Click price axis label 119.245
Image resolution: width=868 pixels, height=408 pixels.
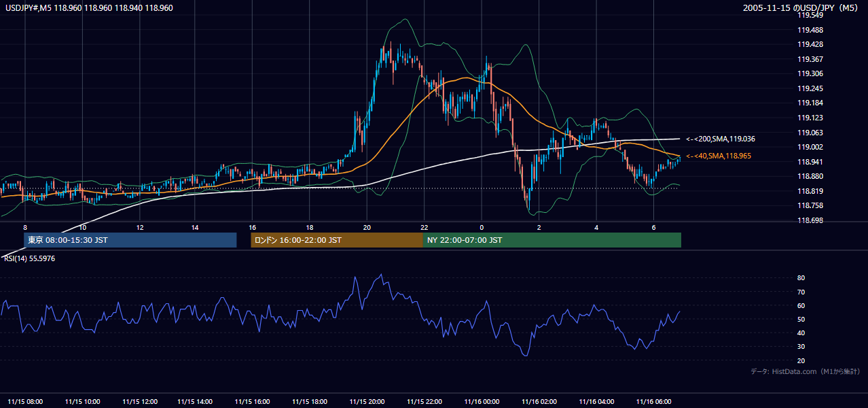coord(810,88)
